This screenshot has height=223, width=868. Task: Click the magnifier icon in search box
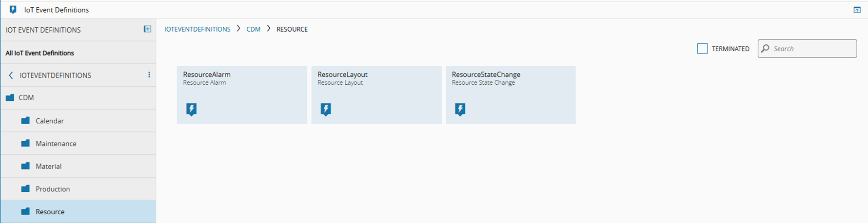coord(766,49)
